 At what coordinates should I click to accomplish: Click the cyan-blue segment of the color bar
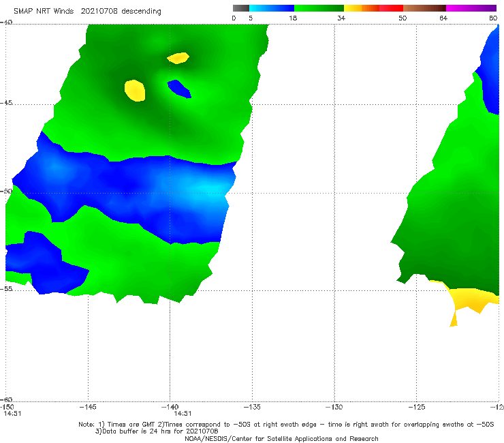(x=272, y=8)
